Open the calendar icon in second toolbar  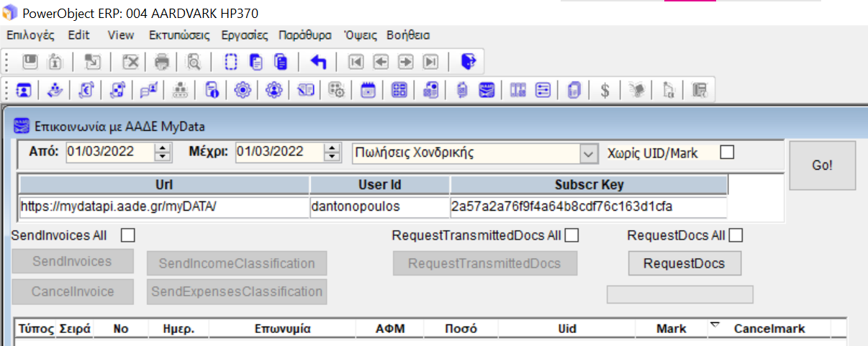coord(368,90)
